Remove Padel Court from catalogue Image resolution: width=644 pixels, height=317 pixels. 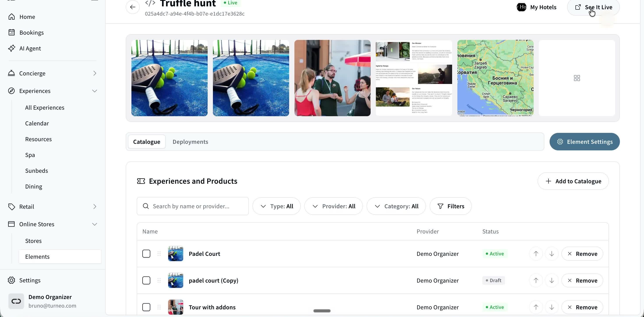[582, 254]
